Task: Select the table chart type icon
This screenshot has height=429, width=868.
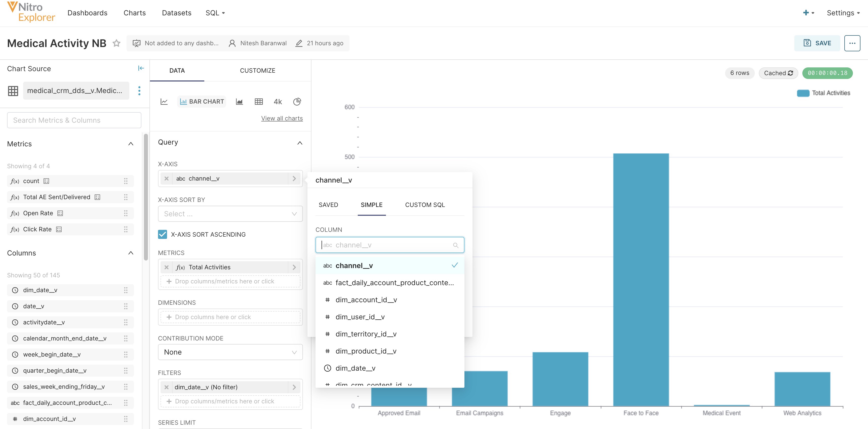Action: pos(258,102)
